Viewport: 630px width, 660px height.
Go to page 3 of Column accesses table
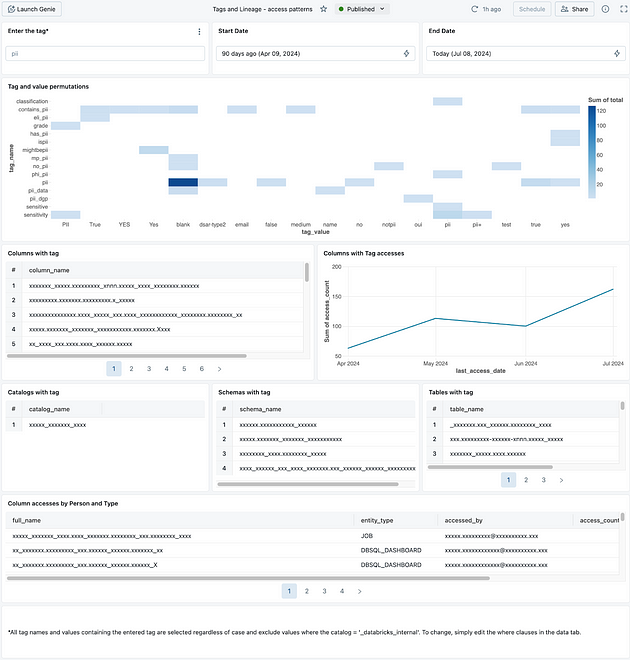[324, 591]
